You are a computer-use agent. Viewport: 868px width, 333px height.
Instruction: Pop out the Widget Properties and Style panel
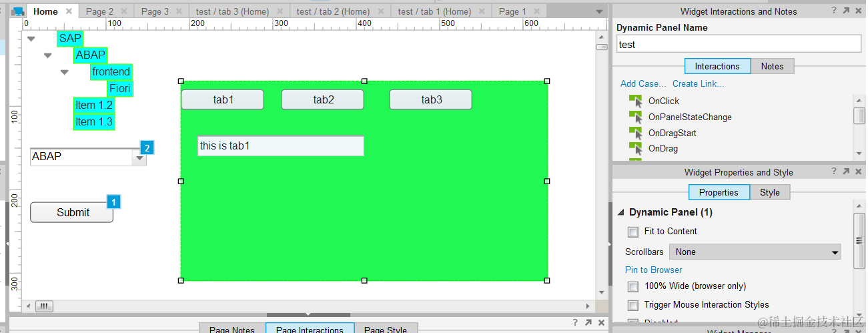(x=847, y=172)
